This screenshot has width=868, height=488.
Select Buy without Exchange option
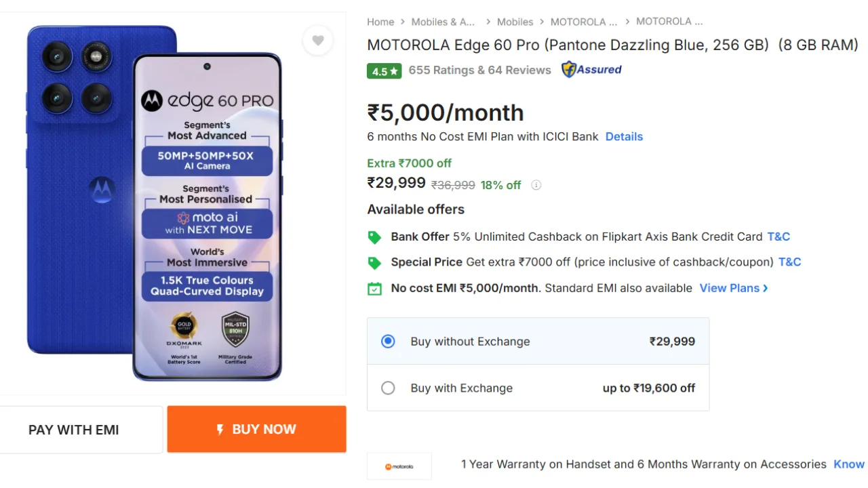pos(388,342)
